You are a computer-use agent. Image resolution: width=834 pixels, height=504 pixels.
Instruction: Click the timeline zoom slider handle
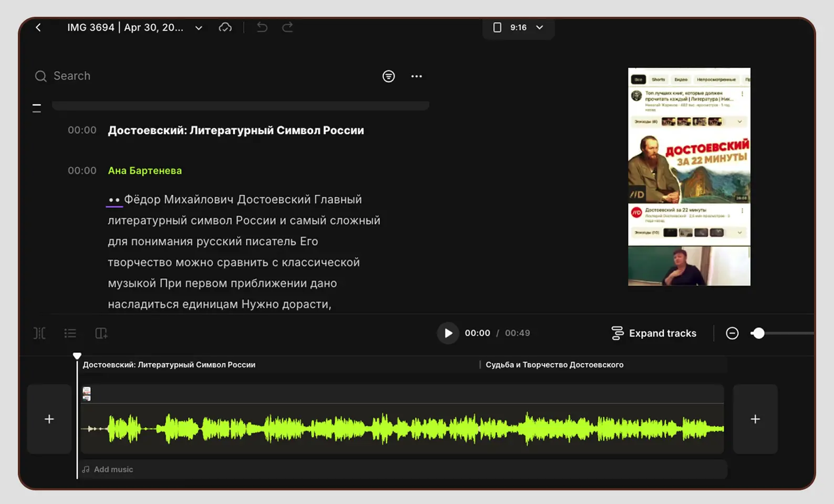click(x=758, y=333)
